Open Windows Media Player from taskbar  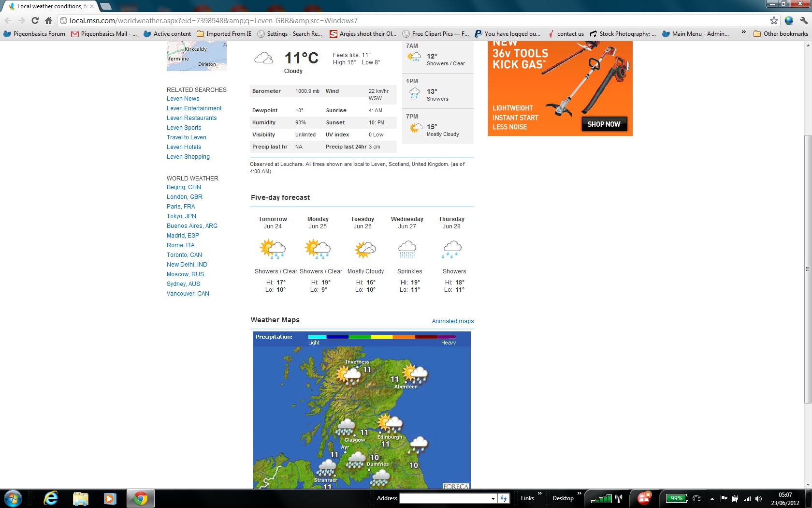pyautogui.click(x=110, y=498)
